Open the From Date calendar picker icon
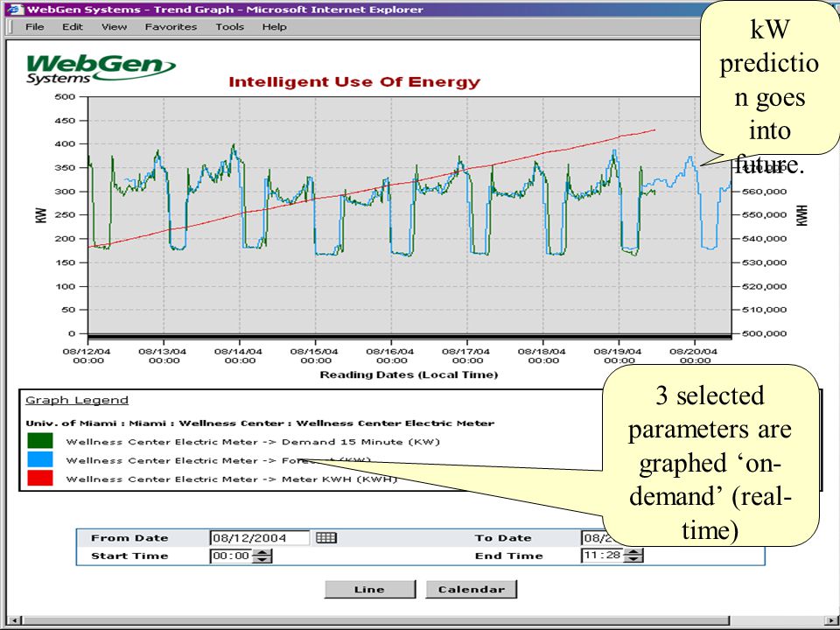This screenshot has height=630, width=840. (326, 537)
